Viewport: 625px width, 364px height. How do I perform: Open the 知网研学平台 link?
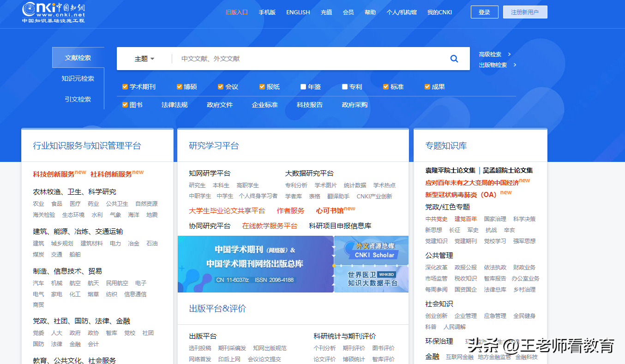[x=210, y=173]
